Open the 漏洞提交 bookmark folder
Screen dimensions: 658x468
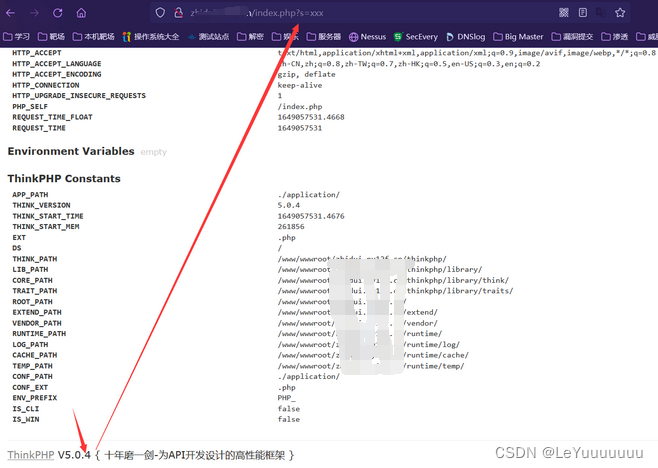(x=572, y=37)
